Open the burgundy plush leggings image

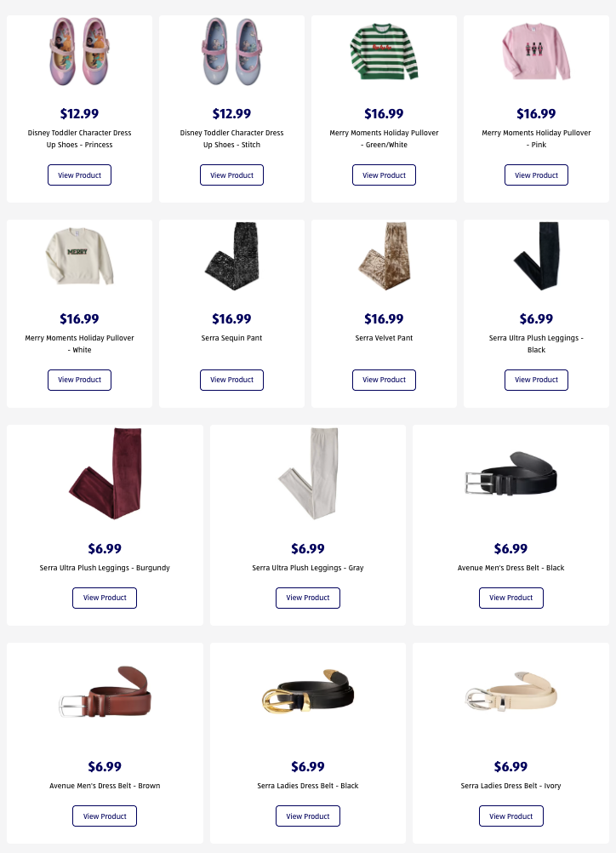(x=105, y=473)
